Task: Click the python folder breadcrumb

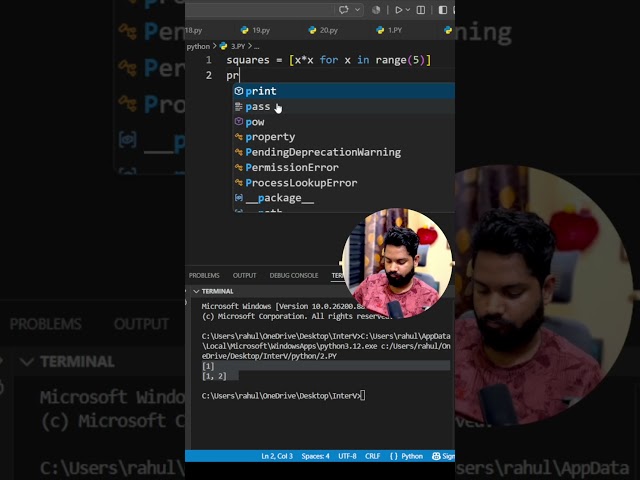Action: point(198,47)
